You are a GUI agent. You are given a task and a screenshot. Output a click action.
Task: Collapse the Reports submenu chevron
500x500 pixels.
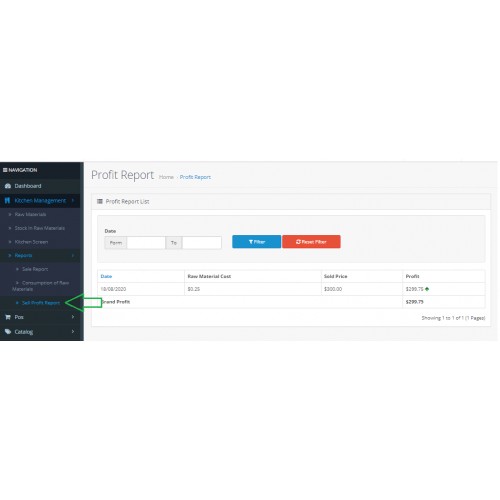pos(73,255)
